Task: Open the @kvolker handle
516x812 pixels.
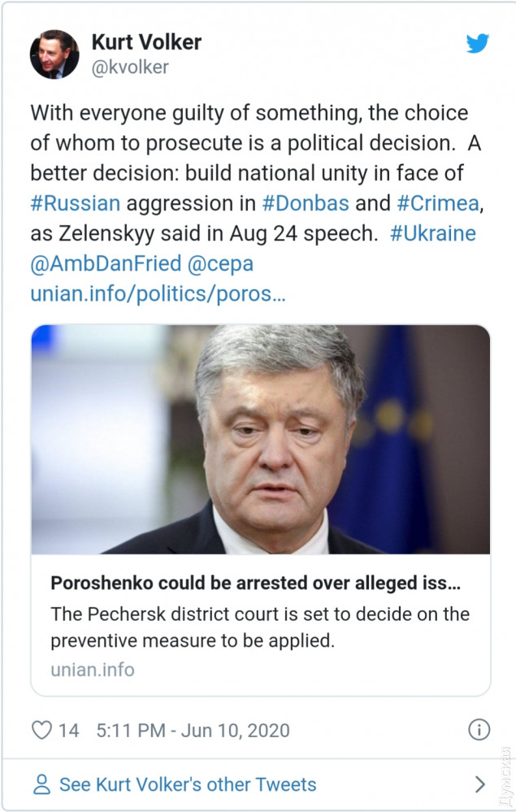Action: coord(130,67)
